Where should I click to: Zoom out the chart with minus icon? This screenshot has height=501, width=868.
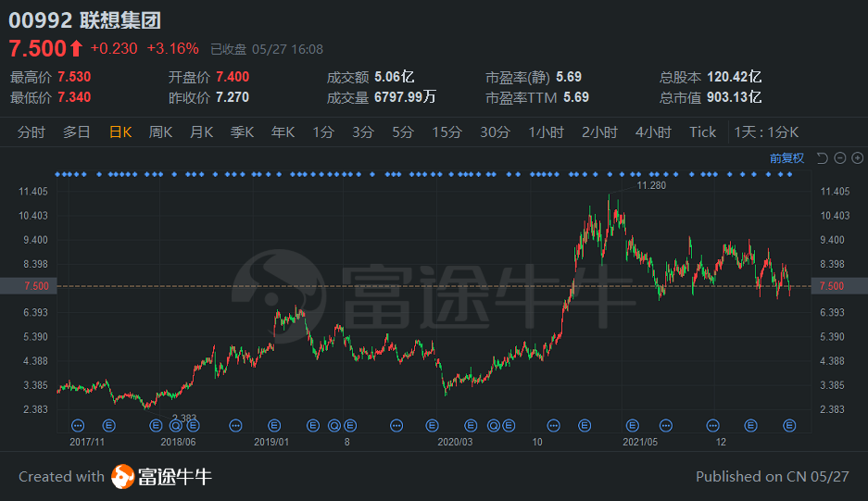pyautogui.click(x=840, y=158)
